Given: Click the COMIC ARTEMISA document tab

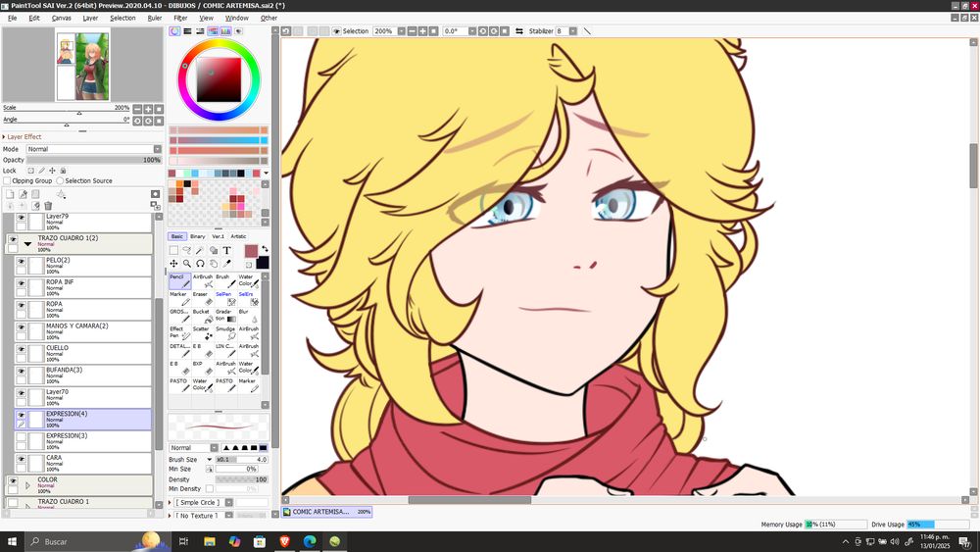Looking at the screenshot, I should pyautogui.click(x=326, y=512).
